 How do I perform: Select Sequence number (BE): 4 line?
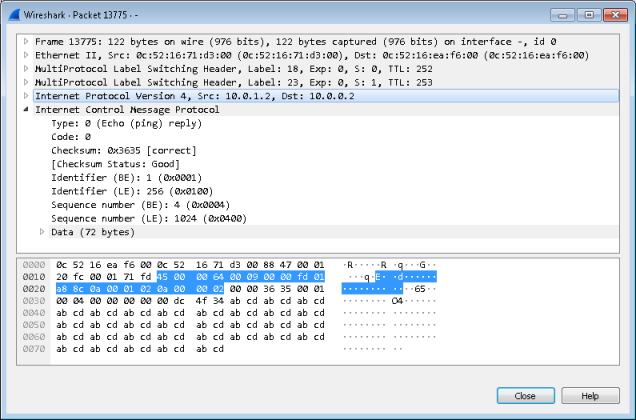click(x=140, y=205)
